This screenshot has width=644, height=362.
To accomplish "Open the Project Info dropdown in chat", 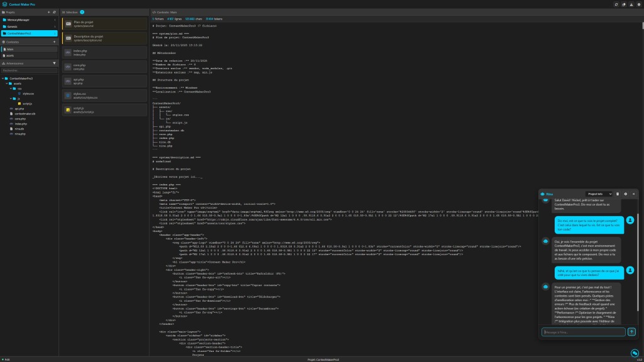I will click(598, 194).
